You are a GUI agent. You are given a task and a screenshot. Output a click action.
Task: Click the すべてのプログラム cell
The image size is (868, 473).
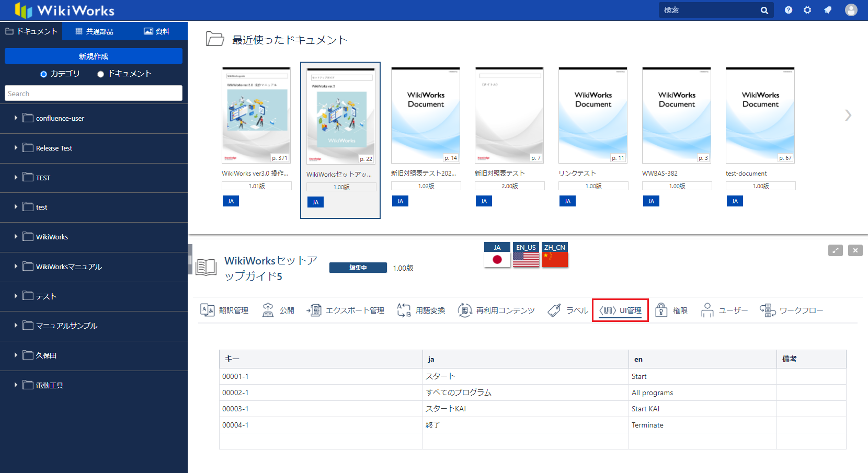click(526, 393)
